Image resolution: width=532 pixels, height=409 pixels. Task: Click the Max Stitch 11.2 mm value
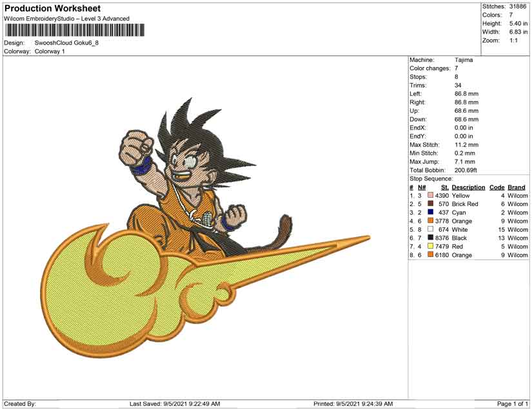tap(466, 145)
